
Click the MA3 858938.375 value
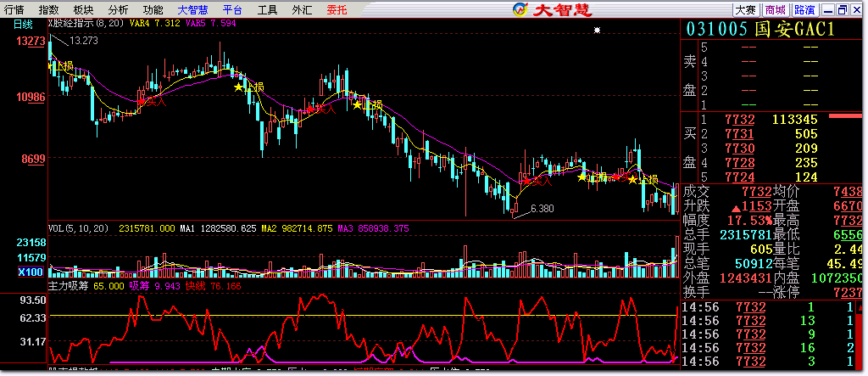click(373, 228)
